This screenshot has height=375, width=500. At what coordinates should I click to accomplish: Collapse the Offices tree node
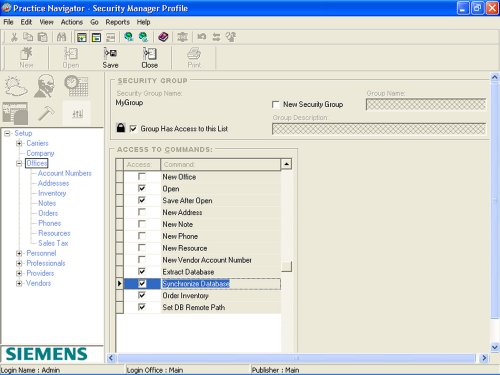click(19, 163)
